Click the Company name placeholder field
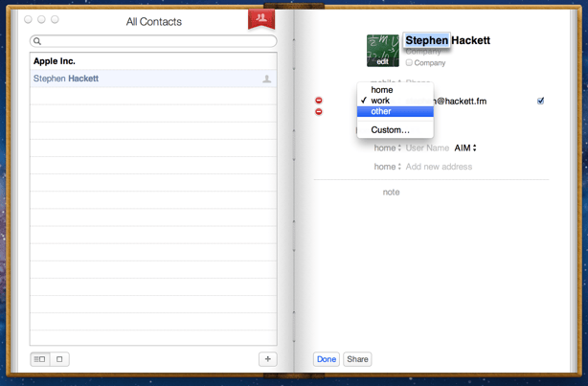This screenshot has width=588, height=386. click(423, 52)
